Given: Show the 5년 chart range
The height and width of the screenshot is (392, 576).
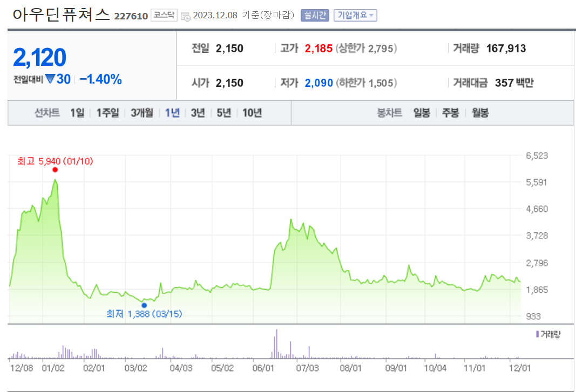Looking at the screenshot, I should (x=223, y=113).
